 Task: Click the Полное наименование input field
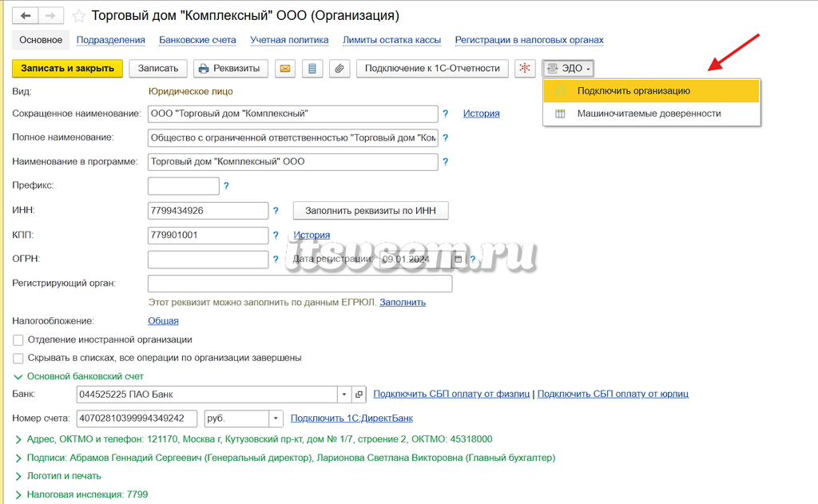(292, 137)
